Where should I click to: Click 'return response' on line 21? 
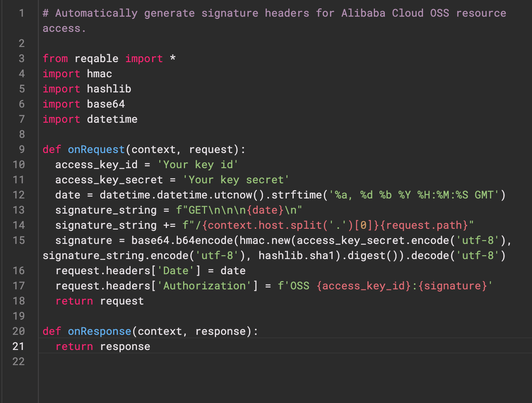pos(103,347)
